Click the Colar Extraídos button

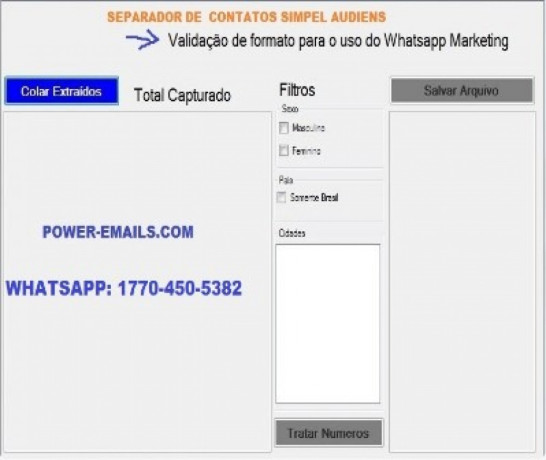tap(62, 91)
